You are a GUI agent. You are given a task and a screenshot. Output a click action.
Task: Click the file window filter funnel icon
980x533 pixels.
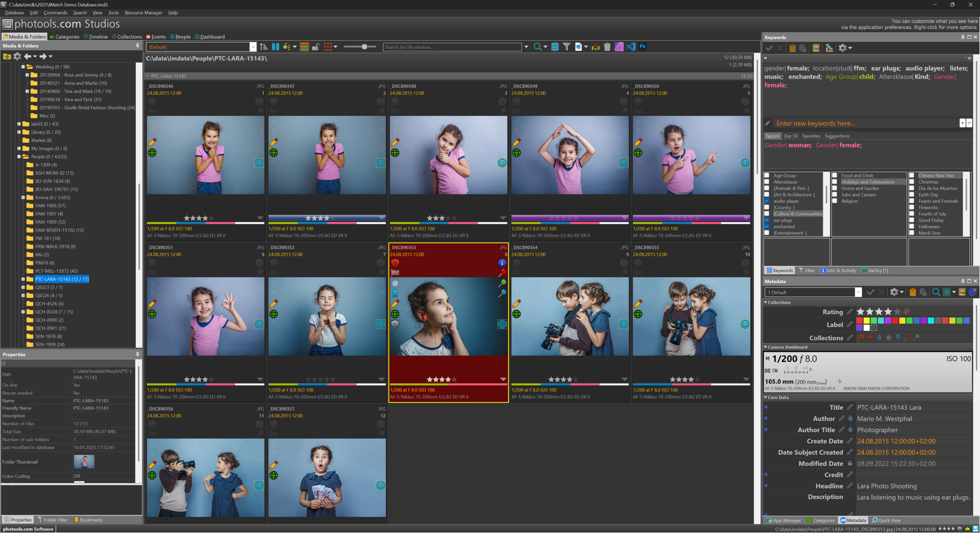pyautogui.click(x=567, y=47)
